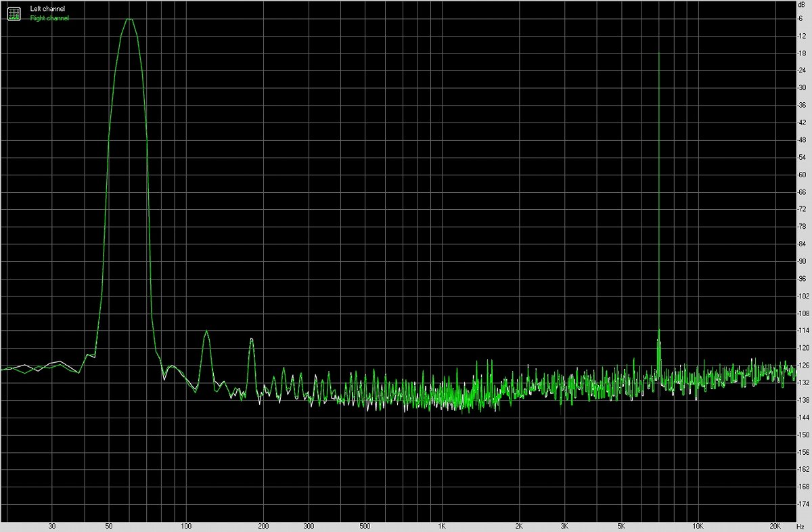
Task: Click the "500" frequency axis label
Action: (365, 526)
